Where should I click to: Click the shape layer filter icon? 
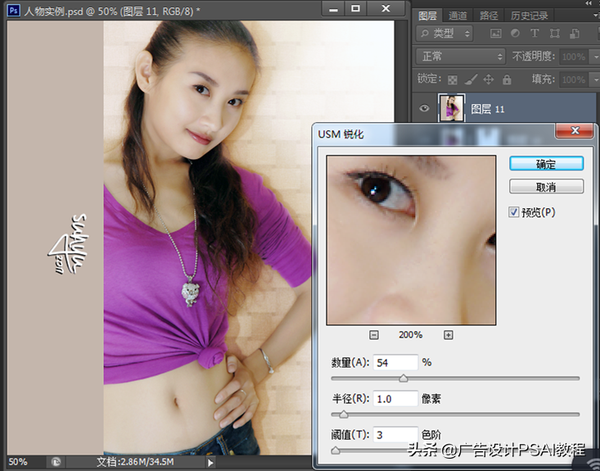coord(556,34)
